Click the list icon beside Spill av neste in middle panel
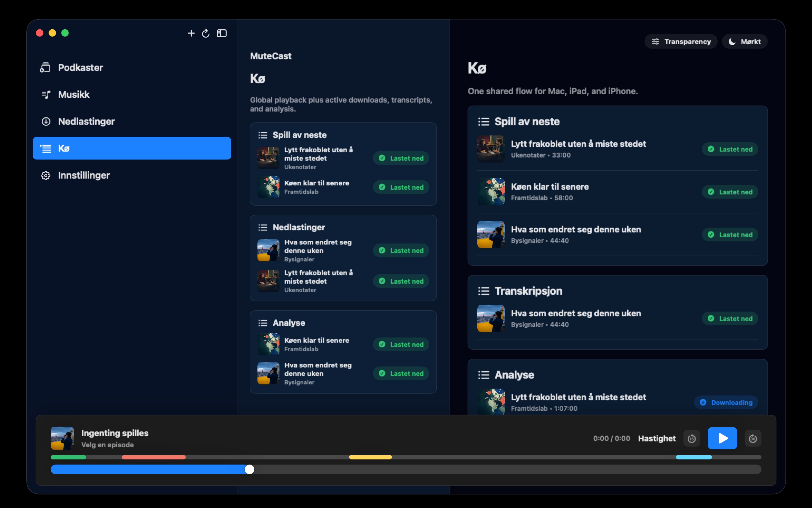The height and width of the screenshot is (508, 812). pyautogui.click(x=263, y=135)
